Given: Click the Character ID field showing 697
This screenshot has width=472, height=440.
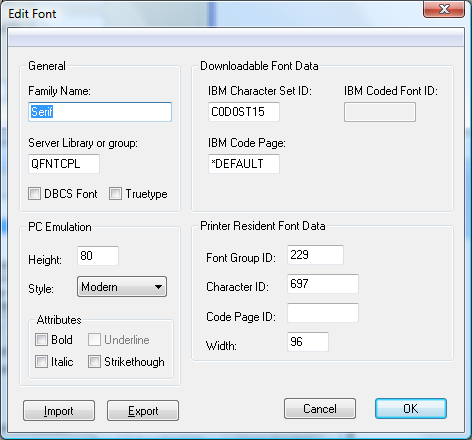Looking at the screenshot, I should (323, 284).
